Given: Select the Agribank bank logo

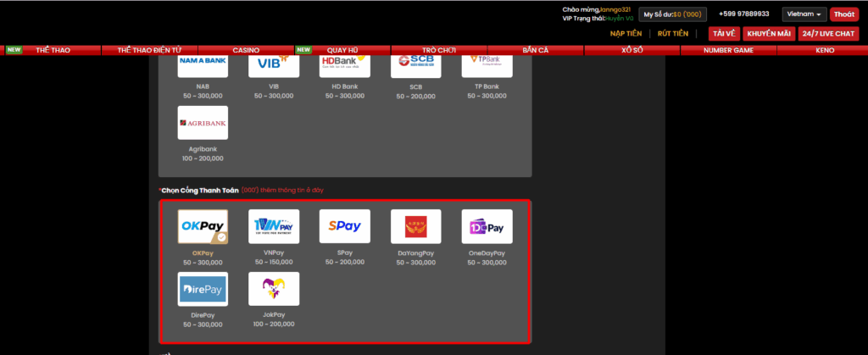Looking at the screenshot, I should coord(203,123).
